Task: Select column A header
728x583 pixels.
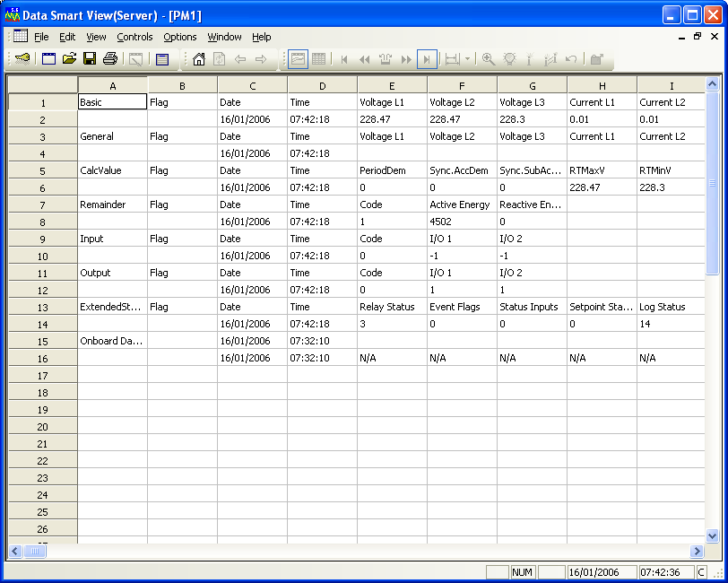Action: (x=113, y=86)
